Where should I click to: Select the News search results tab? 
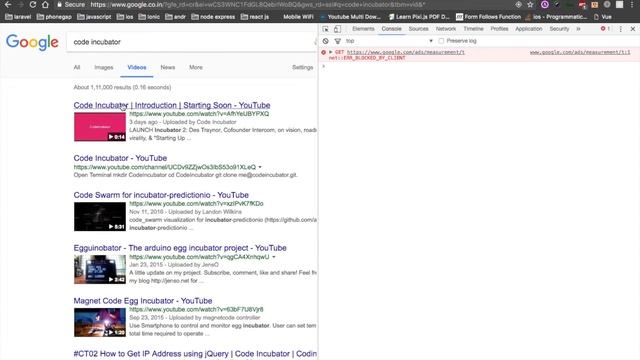(168, 67)
